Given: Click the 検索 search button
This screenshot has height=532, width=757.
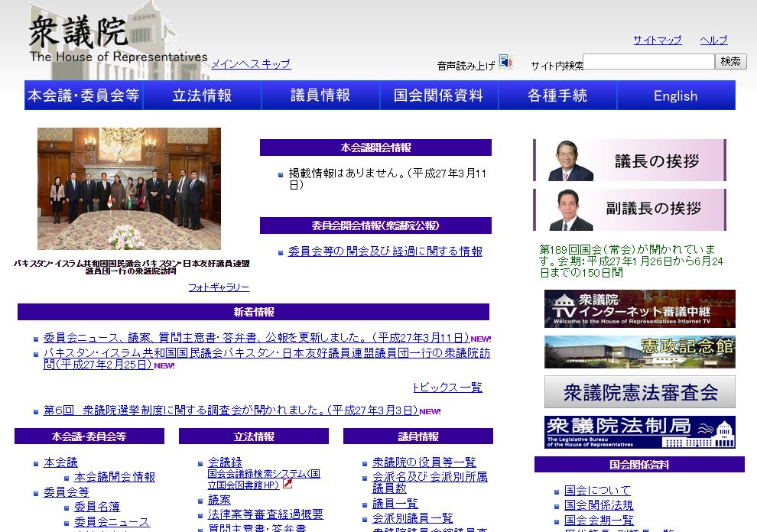Looking at the screenshot, I should (730, 61).
